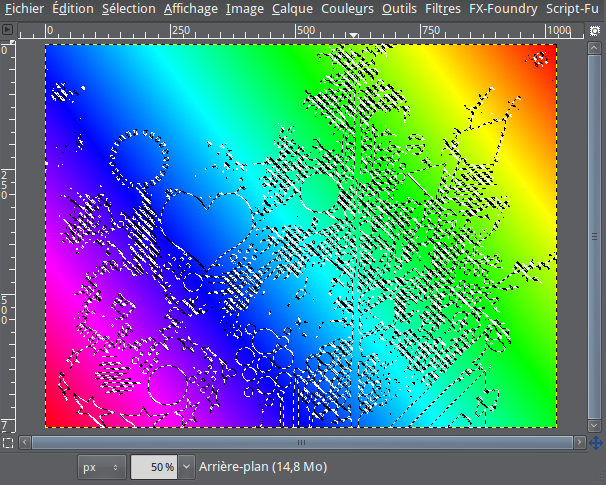The height and width of the screenshot is (485, 606).
Task: Click the vertical scrollbar down arrow
Action: point(595,425)
